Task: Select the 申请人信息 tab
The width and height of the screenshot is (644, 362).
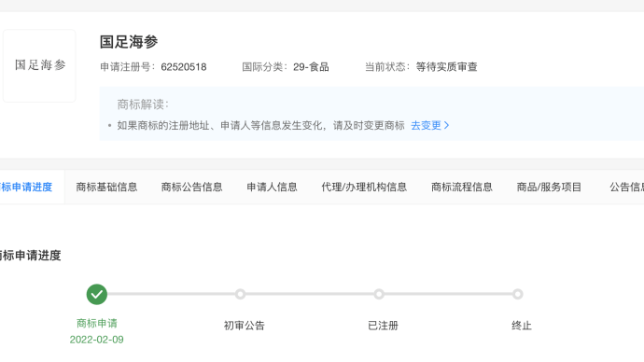Action: pos(272,188)
